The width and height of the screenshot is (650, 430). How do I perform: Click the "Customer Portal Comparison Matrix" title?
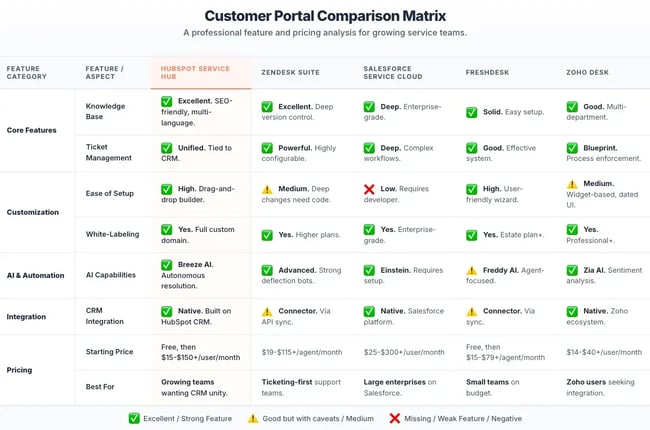(325, 16)
